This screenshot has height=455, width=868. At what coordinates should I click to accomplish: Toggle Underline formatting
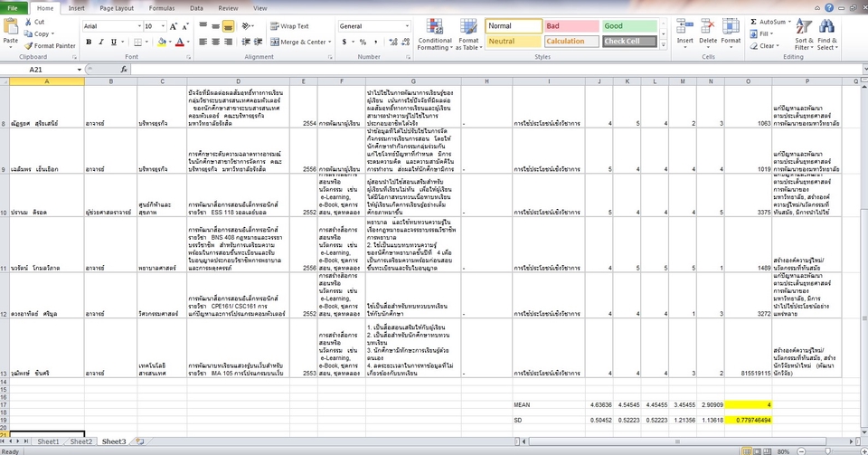114,43
